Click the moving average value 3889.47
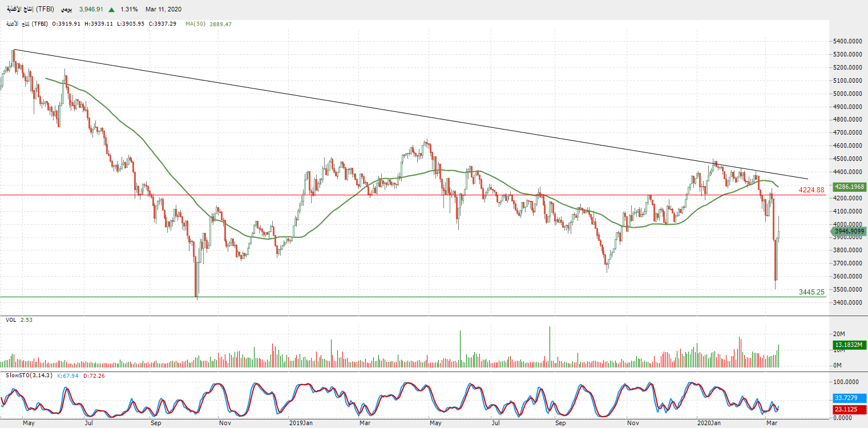Screen dimensions: 868x428 point(220,24)
